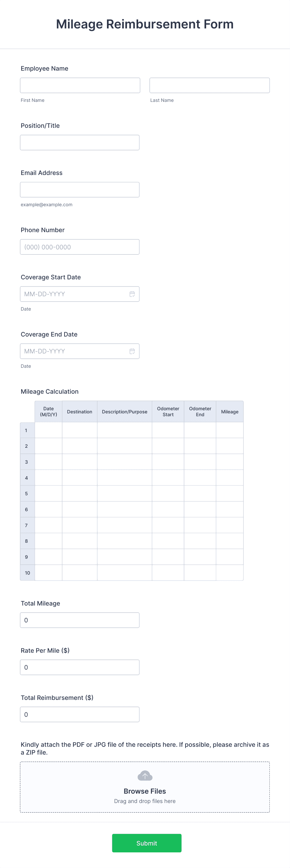
Task: Select the Phone Number input field
Action: tap(80, 247)
